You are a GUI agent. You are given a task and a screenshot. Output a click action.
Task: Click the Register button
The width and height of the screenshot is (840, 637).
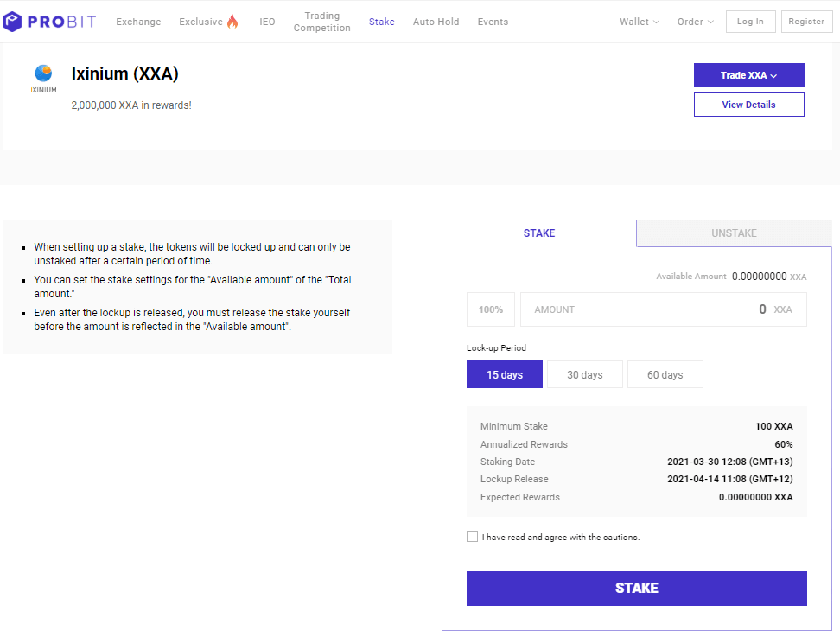point(807,22)
